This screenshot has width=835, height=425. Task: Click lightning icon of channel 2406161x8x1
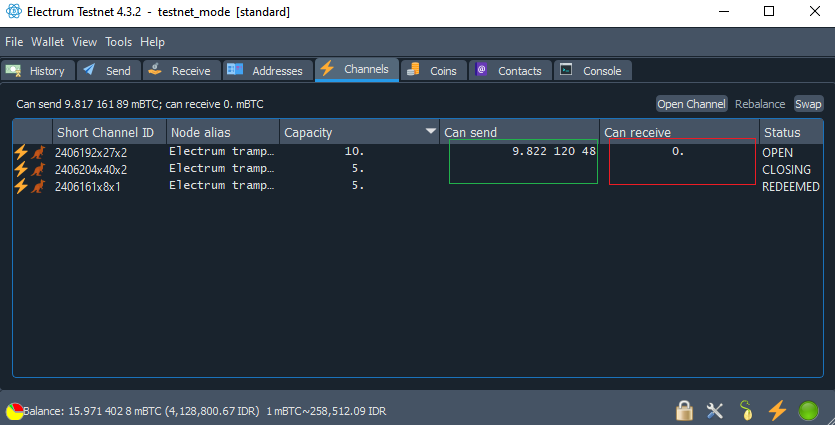click(x=21, y=186)
